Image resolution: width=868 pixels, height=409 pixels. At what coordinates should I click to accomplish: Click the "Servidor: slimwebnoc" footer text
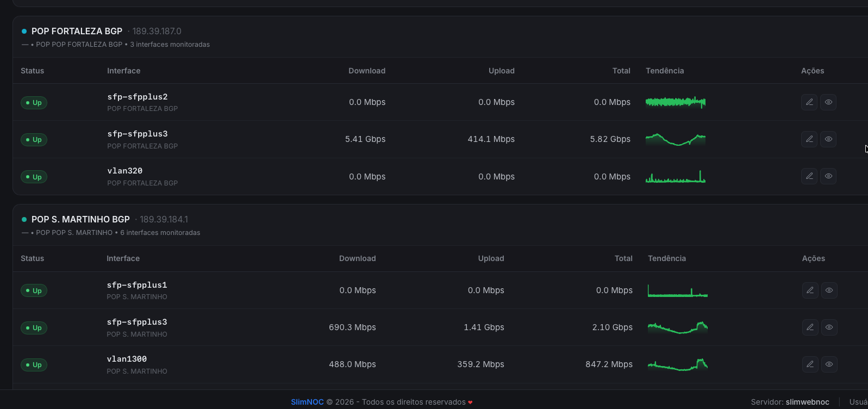pyautogui.click(x=790, y=402)
